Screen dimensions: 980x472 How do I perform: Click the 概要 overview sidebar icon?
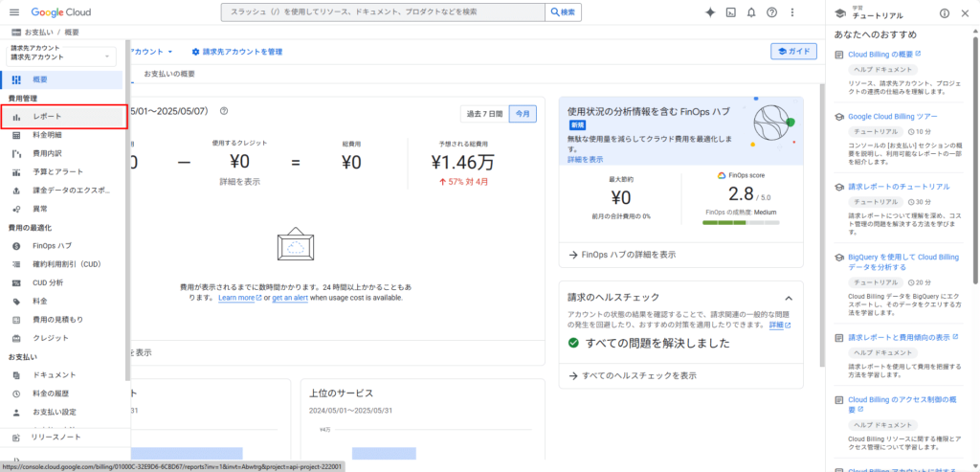[17, 79]
